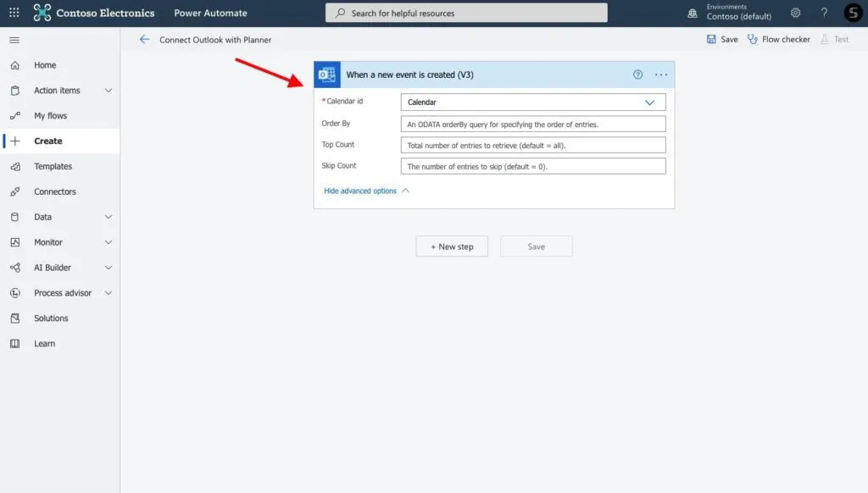Image resolution: width=868 pixels, height=493 pixels.
Task: Click the Outlook trigger icon
Action: (327, 75)
